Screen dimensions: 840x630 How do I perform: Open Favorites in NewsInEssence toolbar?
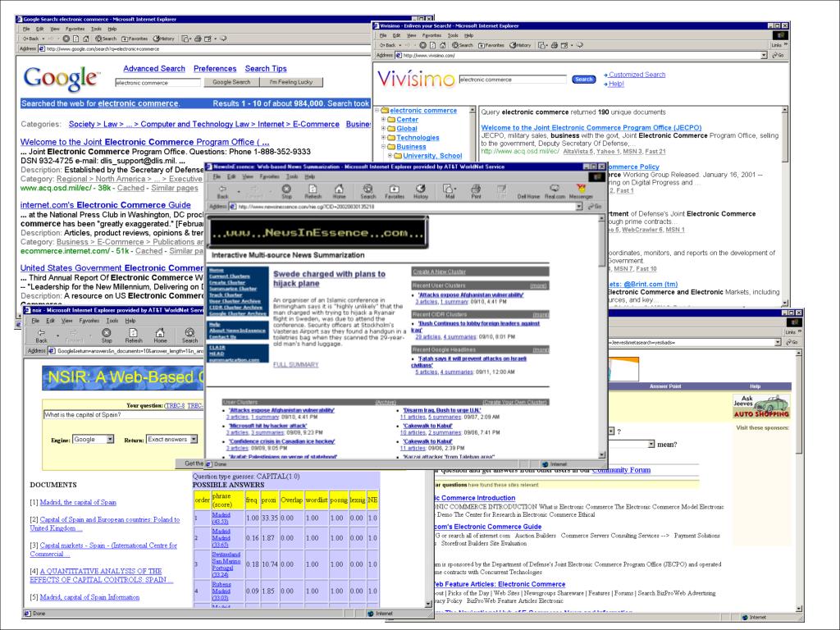point(395,189)
